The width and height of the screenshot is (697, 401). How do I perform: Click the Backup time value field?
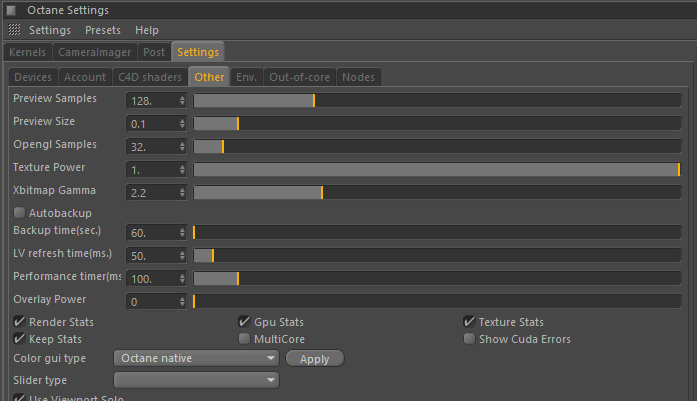pyautogui.click(x=152, y=232)
